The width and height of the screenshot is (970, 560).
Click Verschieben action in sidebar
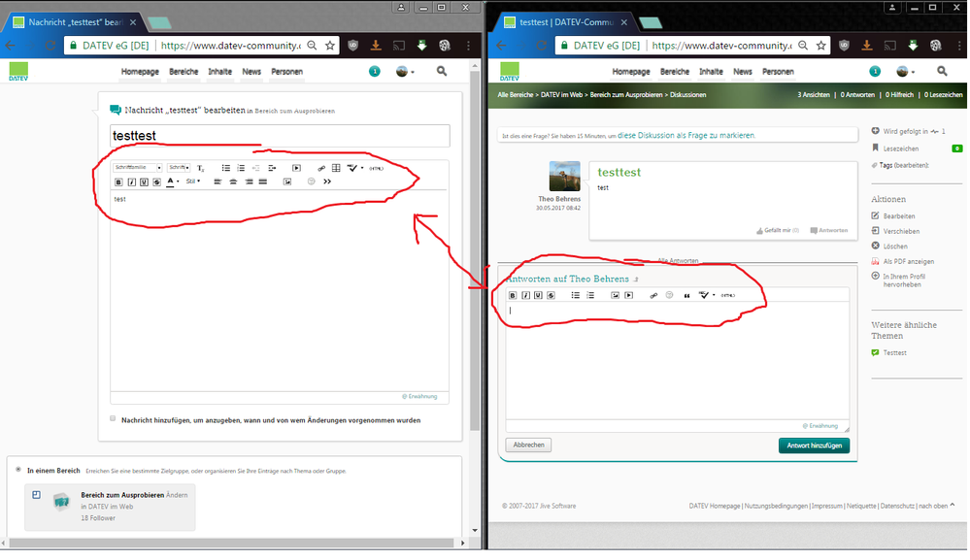(x=901, y=231)
